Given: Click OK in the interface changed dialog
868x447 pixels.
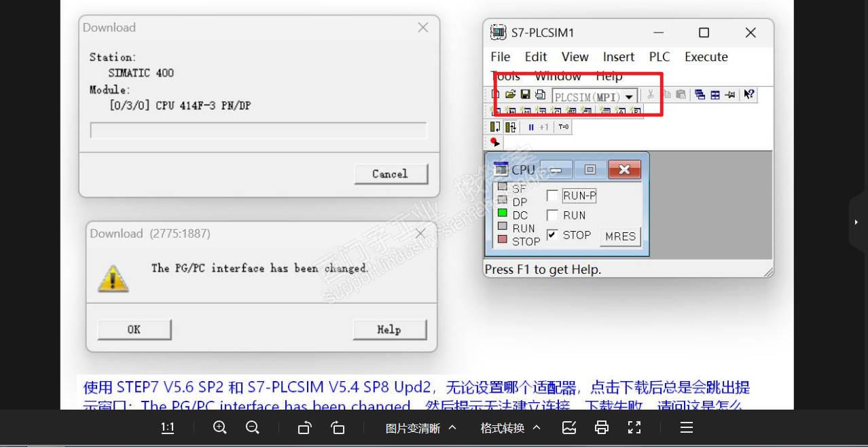Looking at the screenshot, I should [134, 329].
